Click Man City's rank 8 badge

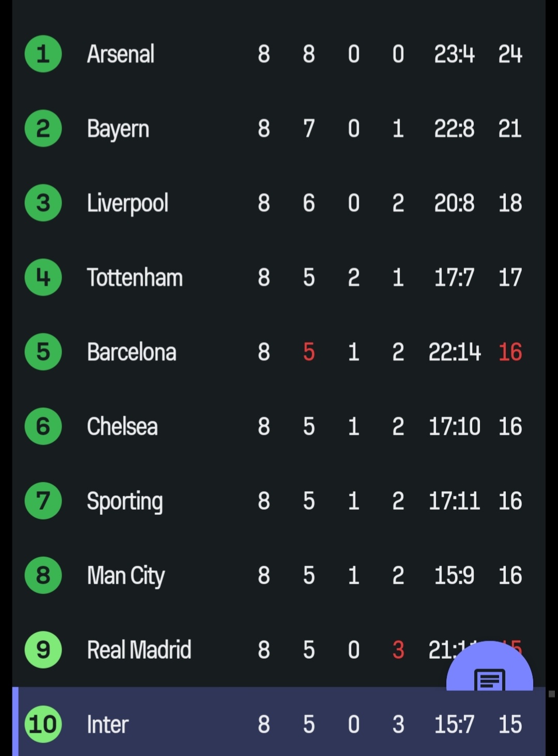coord(43,575)
